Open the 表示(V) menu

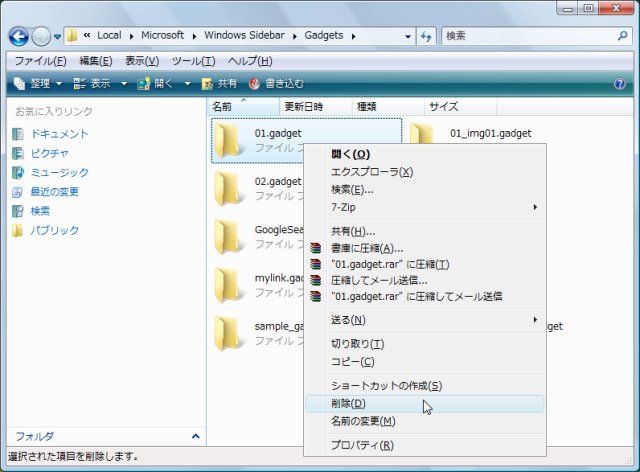tap(142, 61)
